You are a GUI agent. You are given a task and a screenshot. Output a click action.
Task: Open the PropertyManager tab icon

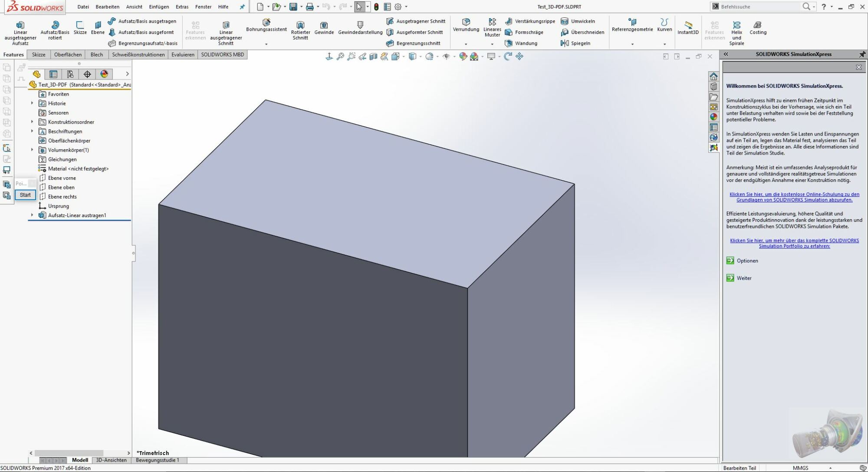(x=53, y=74)
